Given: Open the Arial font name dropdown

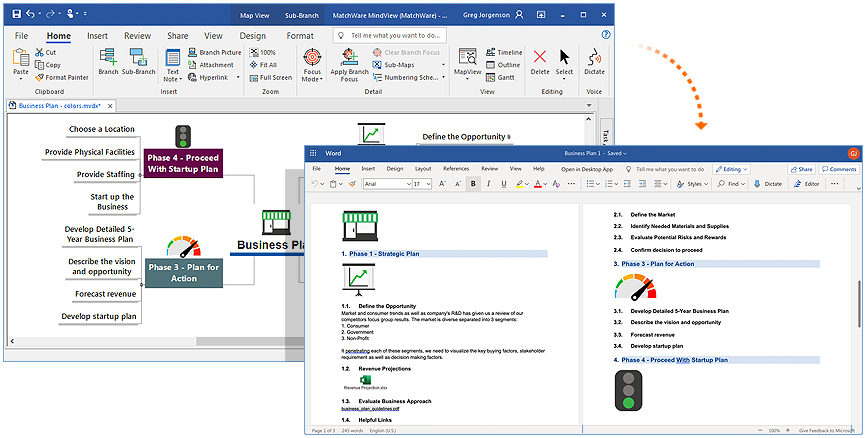Looking at the screenshot, I should pos(384,184).
